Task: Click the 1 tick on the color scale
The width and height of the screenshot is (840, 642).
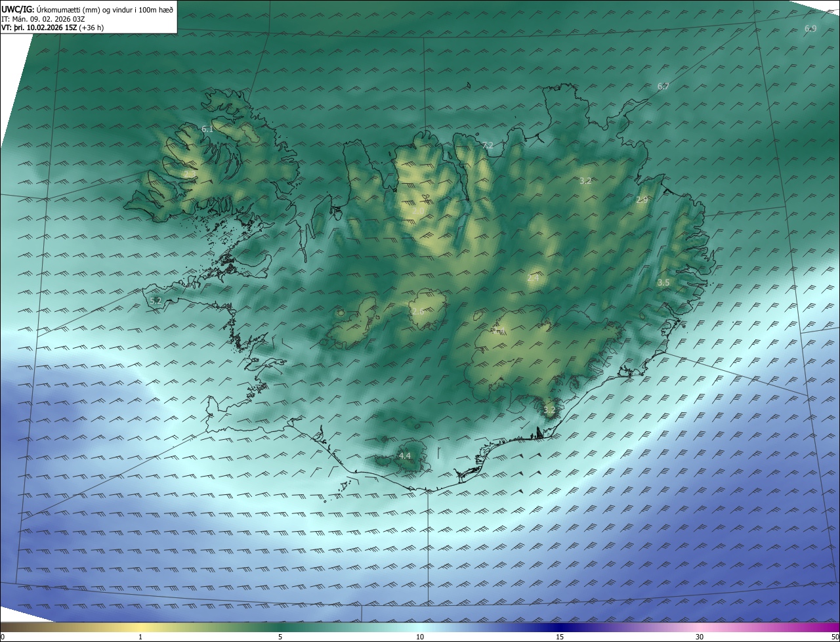Action: [x=140, y=637]
